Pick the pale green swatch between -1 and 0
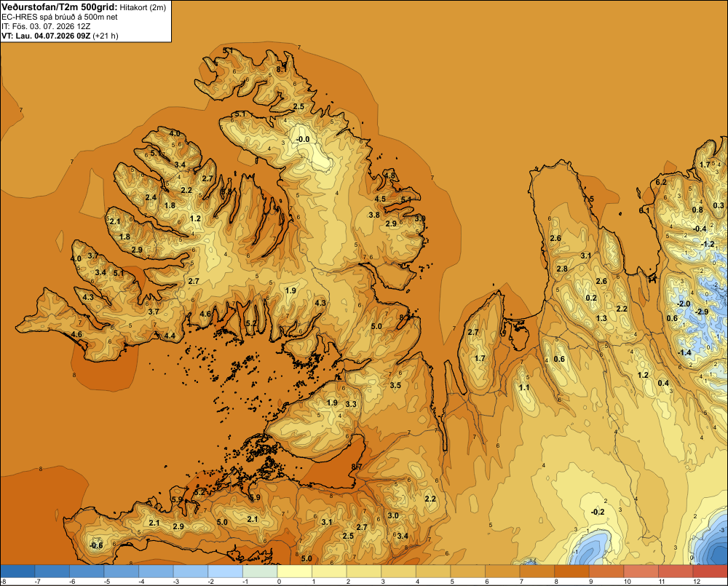The width and height of the screenshot is (728, 586). 260,571
